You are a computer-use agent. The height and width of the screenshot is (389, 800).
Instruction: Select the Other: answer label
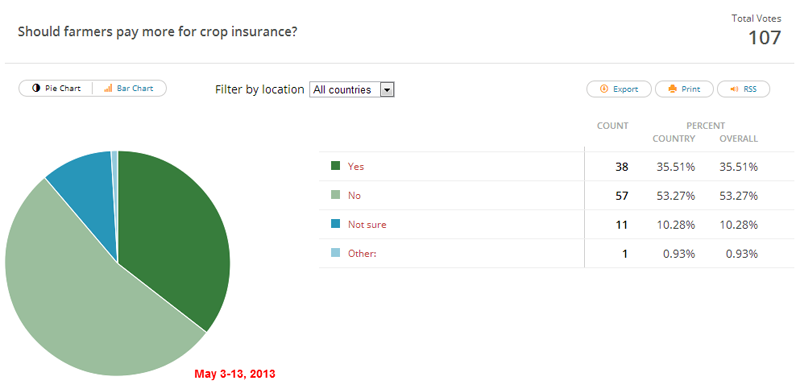(362, 253)
